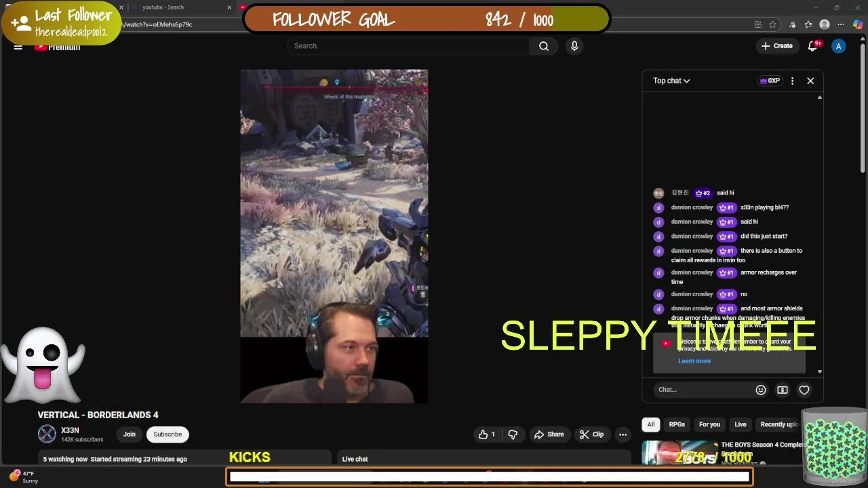This screenshot has width=868, height=488.
Task: Expand the Top chat dropdown
Action: pyautogui.click(x=671, y=81)
